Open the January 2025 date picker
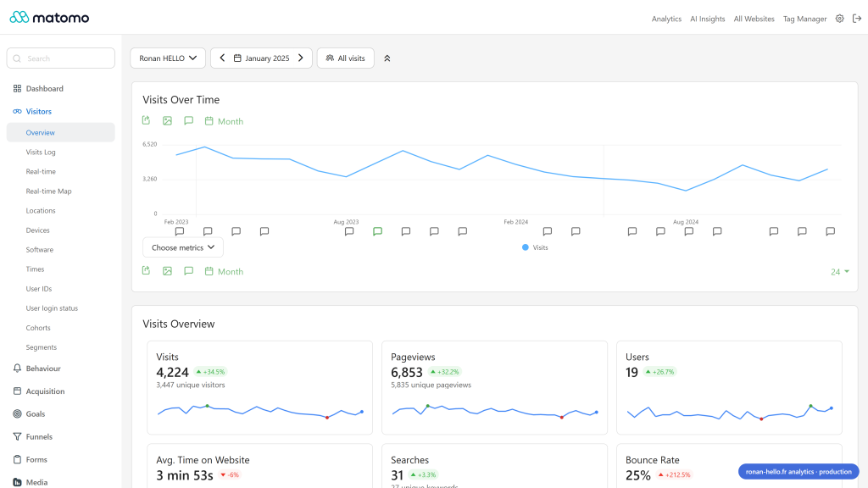 (x=261, y=58)
